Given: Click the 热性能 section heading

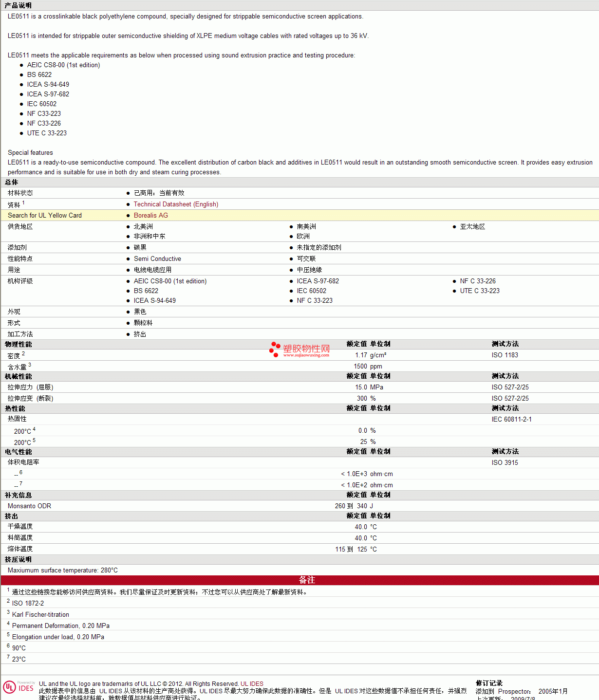Looking at the screenshot, I should pyautogui.click(x=15, y=409).
